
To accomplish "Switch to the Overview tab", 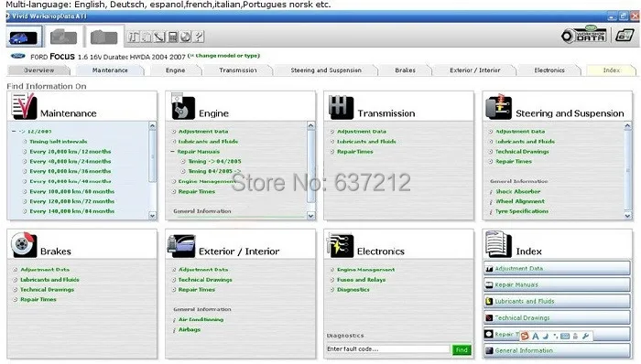I will tap(38, 70).
